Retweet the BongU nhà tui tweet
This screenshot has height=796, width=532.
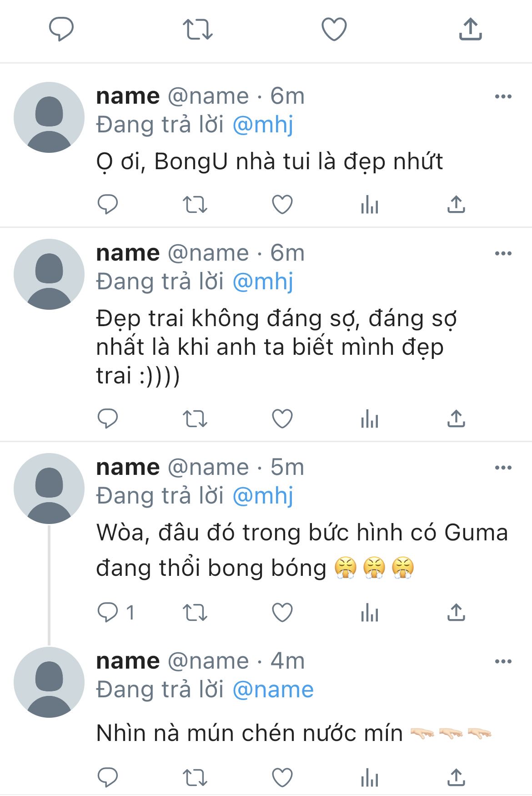coord(195,205)
